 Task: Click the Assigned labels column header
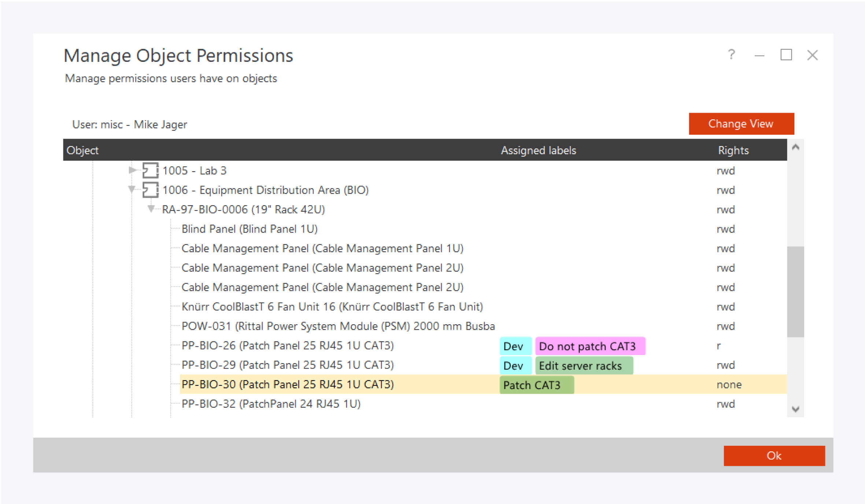(538, 150)
